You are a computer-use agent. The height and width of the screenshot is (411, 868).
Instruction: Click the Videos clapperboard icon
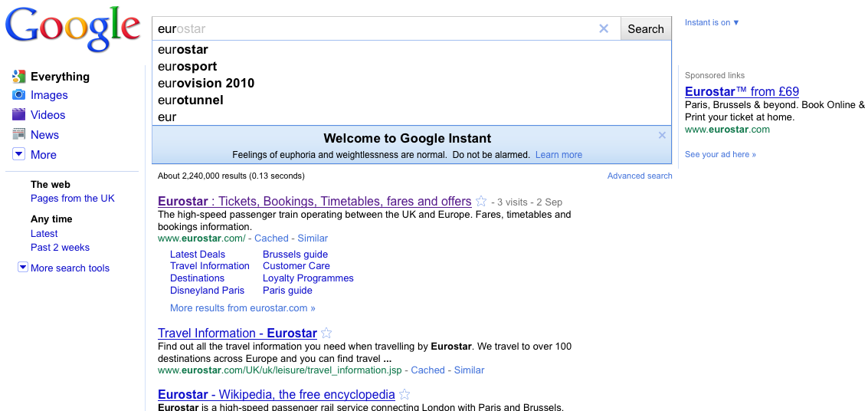[19, 115]
